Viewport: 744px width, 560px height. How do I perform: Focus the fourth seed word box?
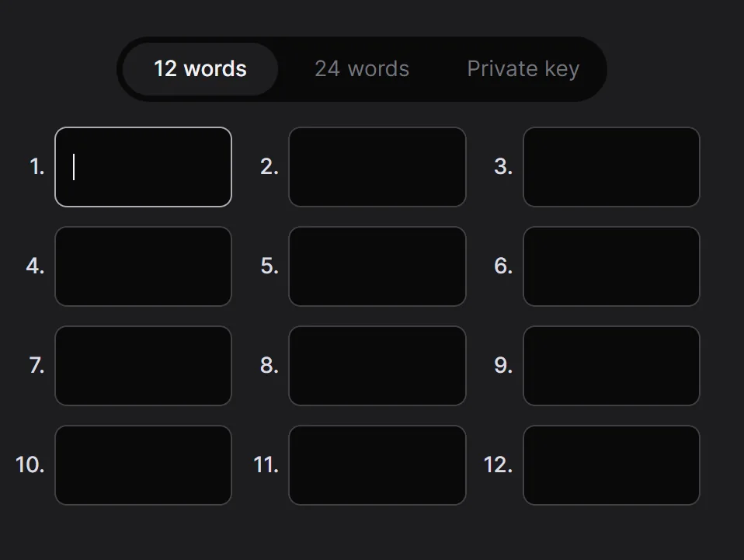point(143,266)
